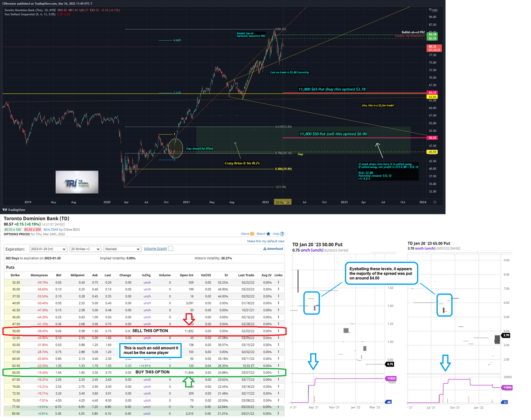Open links menu for 52.50 strike row
Viewport: 531px width, 420px height.
[x=278, y=337]
